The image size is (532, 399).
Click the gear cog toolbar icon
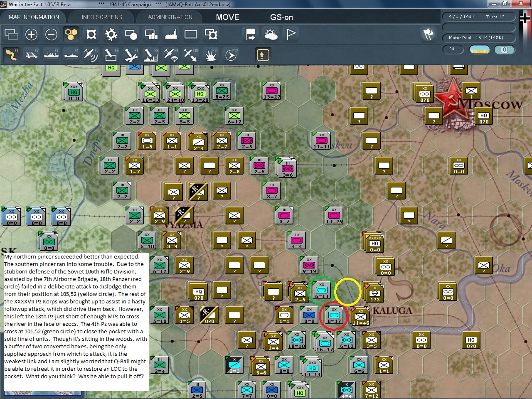[111, 34]
